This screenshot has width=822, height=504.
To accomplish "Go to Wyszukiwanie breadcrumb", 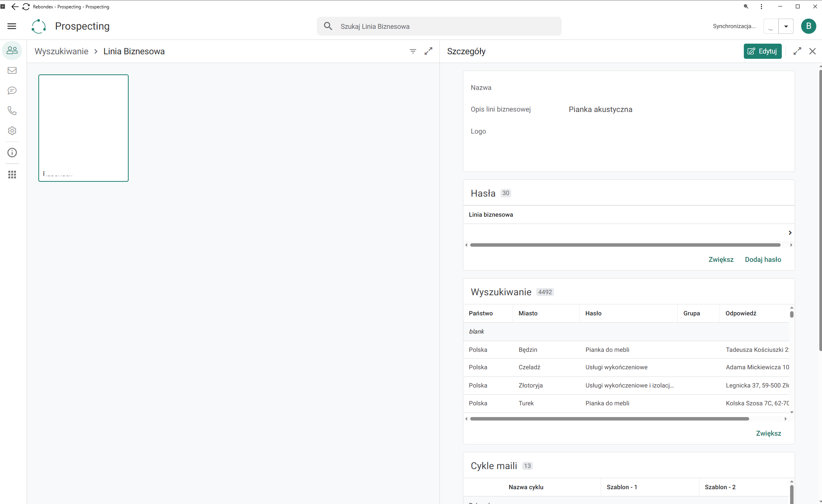I will [x=61, y=51].
